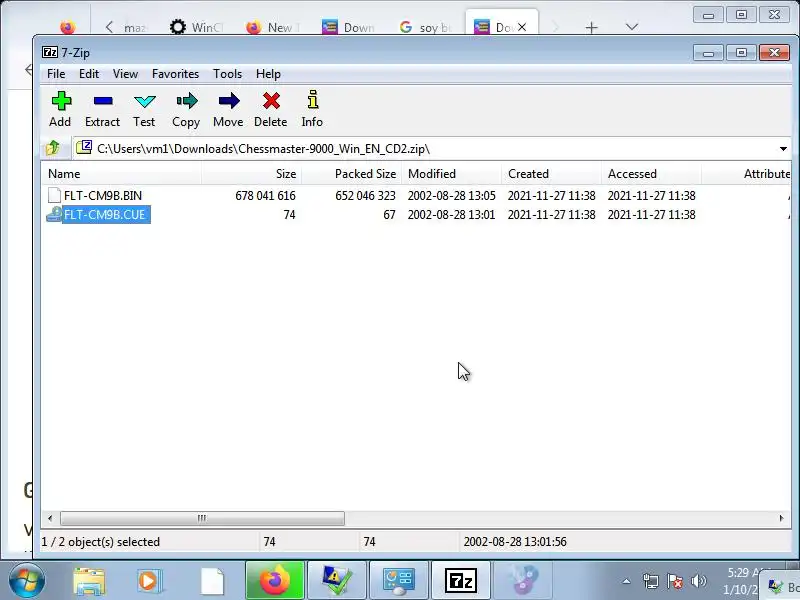Open the browser tab list chevron
The image size is (800, 600).
point(632,27)
